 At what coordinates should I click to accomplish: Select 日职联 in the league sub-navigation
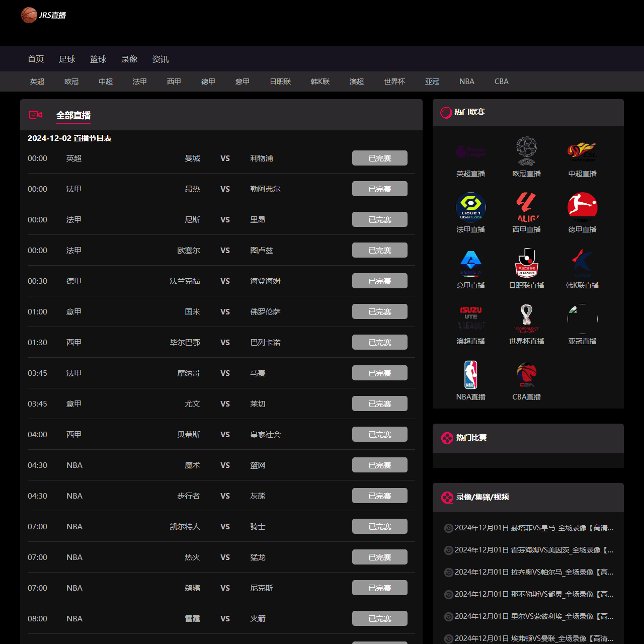click(280, 82)
